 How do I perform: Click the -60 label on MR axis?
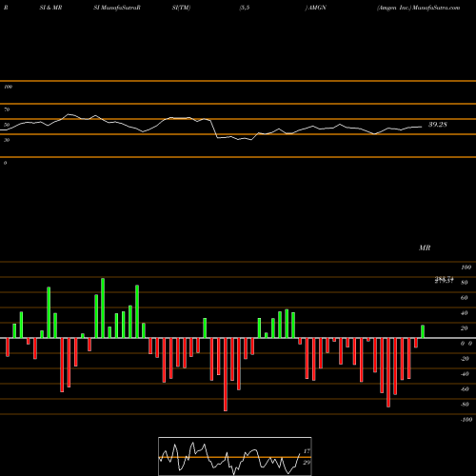click(465, 389)
